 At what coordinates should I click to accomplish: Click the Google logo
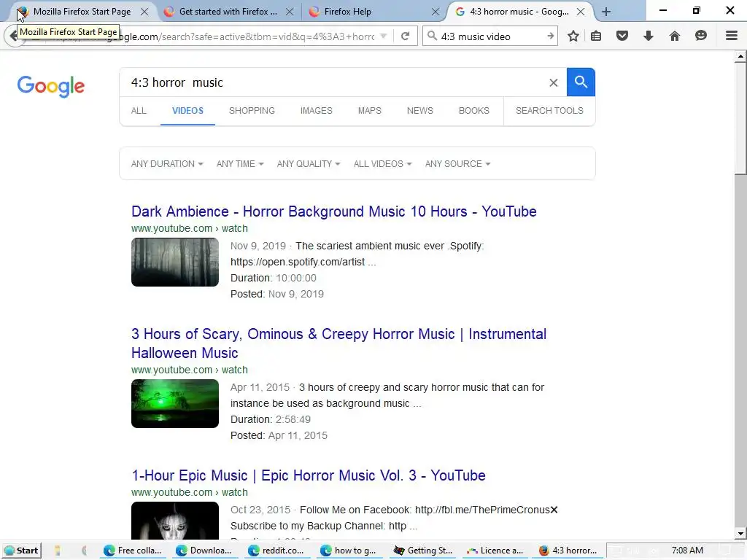pos(51,86)
